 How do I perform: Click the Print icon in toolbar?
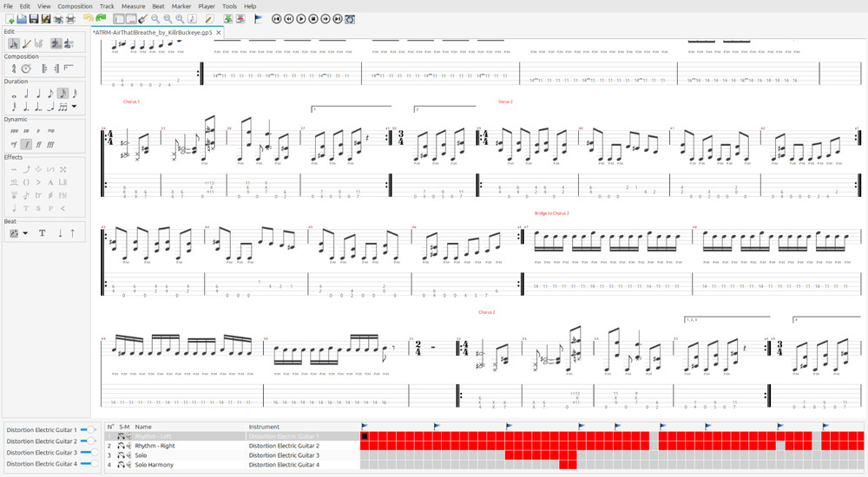click(x=70, y=19)
